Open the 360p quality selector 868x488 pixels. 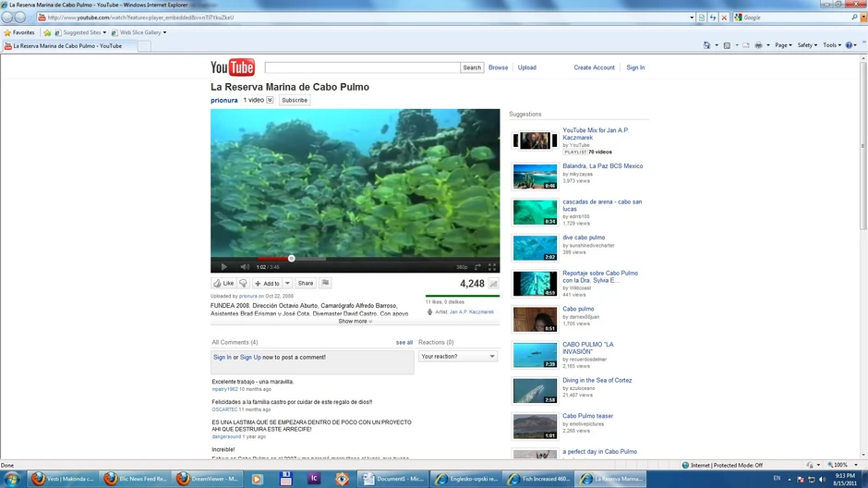click(462, 267)
